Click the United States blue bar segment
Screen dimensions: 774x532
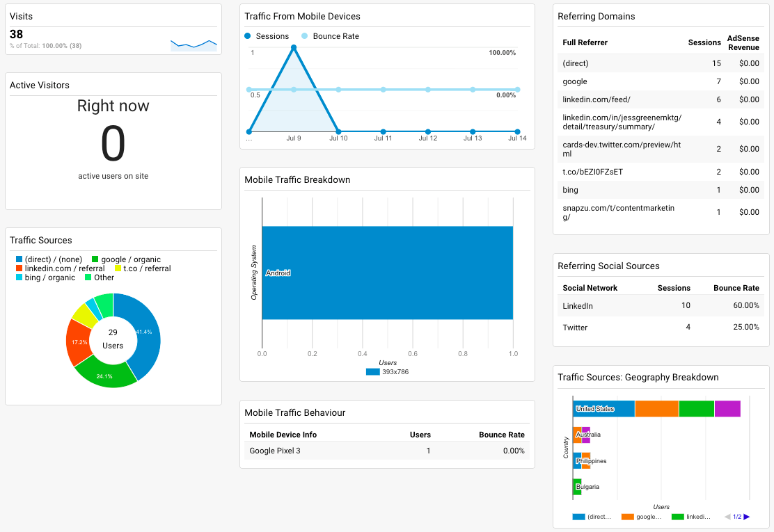[604, 409]
